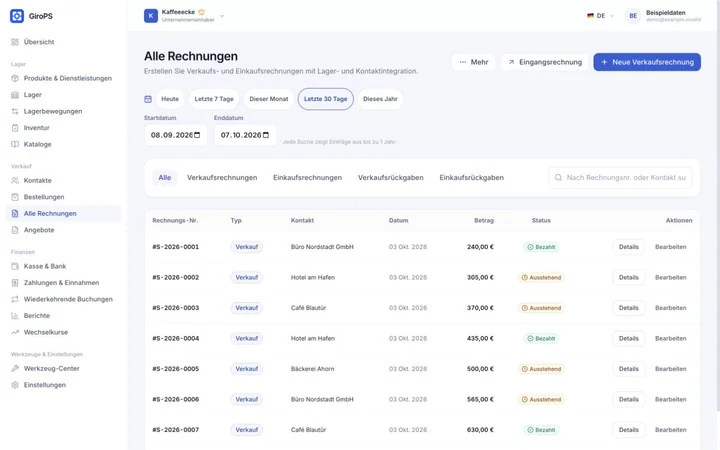Click the Status column header

point(541,220)
